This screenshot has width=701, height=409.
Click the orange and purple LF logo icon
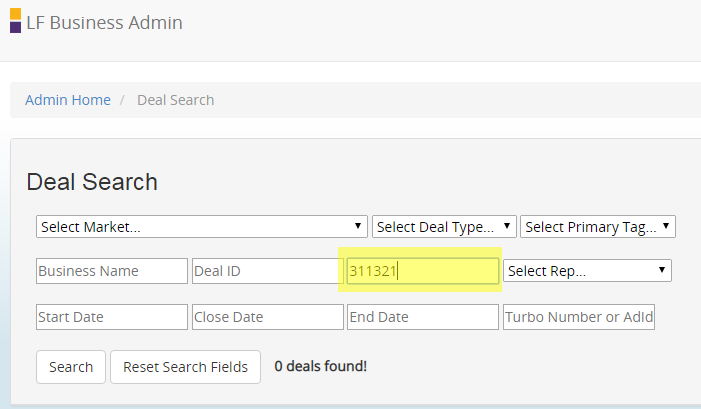pyautogui.click(x=15, y=21)
